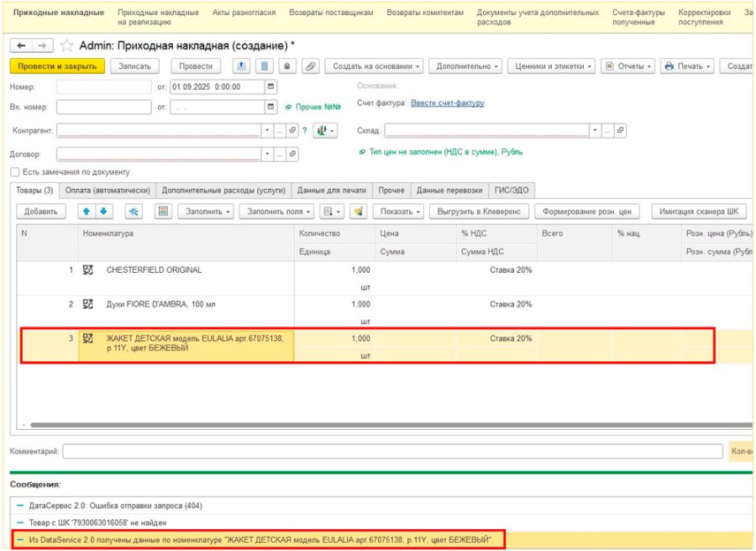Expand the 'Создать на основании' dropdown
756x551 pixels.
374,66
